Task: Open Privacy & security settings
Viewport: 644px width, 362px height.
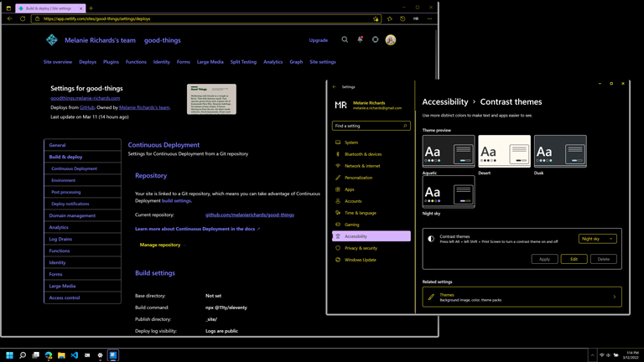Action: tap(371, 248)
